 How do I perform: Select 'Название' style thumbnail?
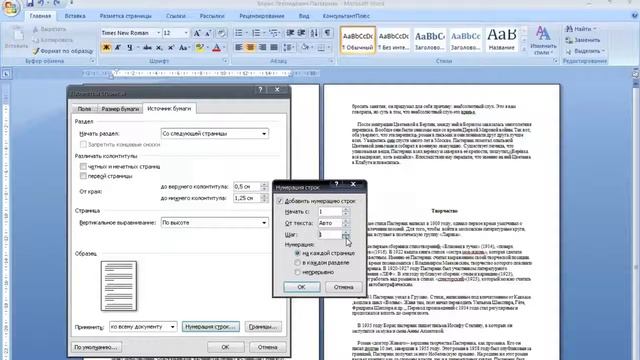[502, 40]
